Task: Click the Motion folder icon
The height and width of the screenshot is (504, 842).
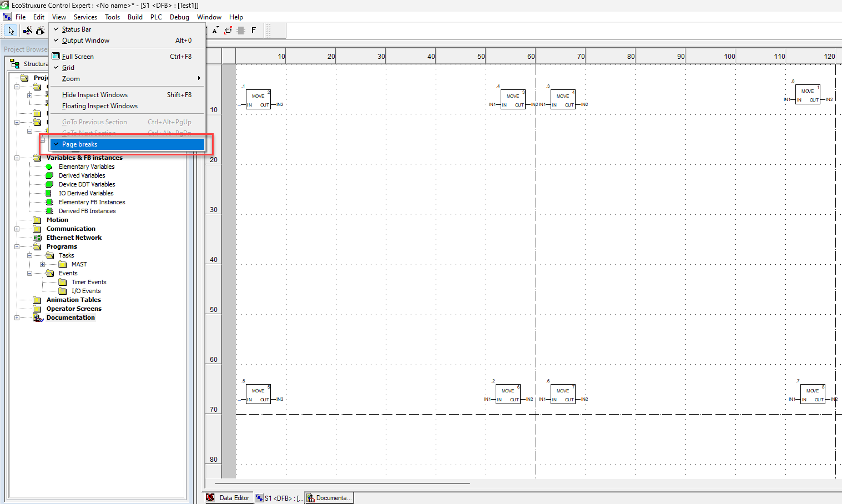Action: click(37, 220)
